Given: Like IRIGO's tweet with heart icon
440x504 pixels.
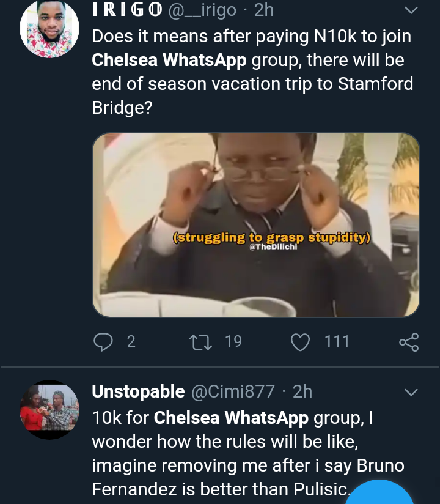Looking at the screenshot, I should pos(300,341).
